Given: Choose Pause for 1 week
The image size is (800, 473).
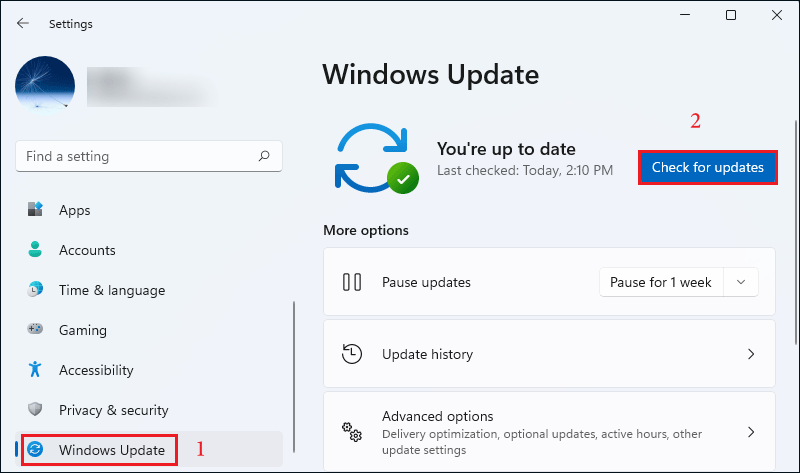Looking at the screenshot, I should (x=661, y=282).
